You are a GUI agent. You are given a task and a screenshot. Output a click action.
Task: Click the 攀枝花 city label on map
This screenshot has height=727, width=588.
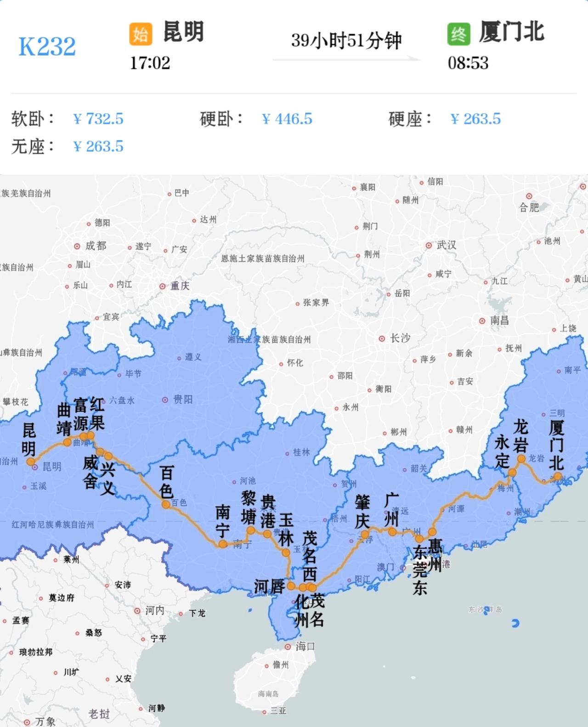click(x=16, y=402)
